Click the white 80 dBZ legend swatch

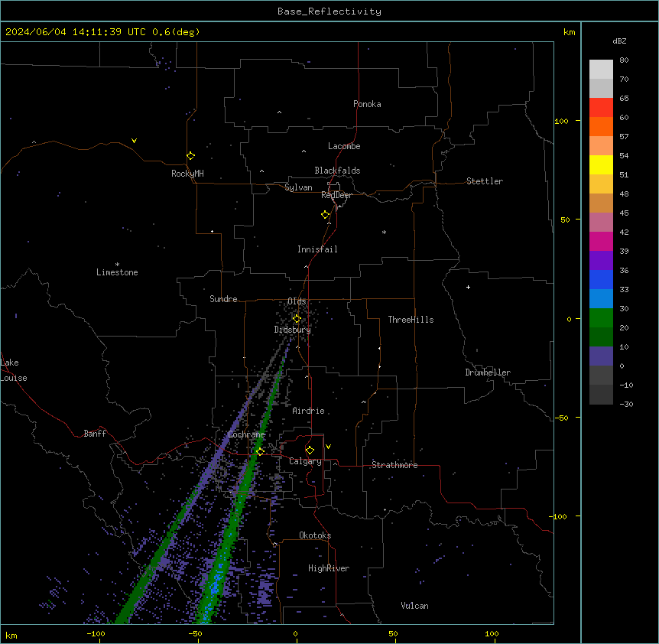[601, 70]
